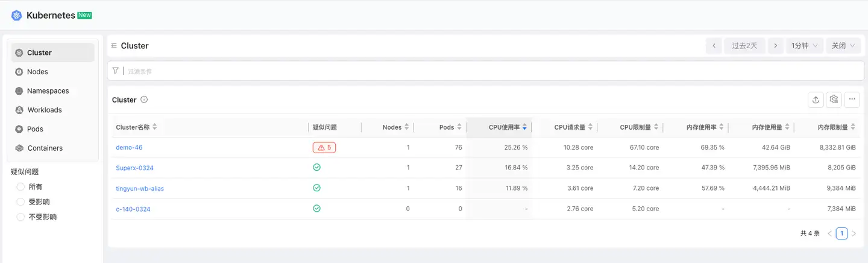Screen dimensions: 868x263
Task: Select the 所有 radio option
Action: [21, 187]
